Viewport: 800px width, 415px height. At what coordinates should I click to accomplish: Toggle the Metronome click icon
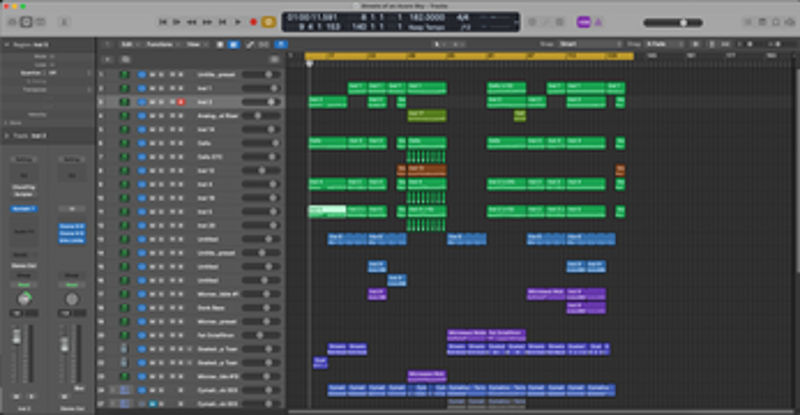[x=599, y=22]
